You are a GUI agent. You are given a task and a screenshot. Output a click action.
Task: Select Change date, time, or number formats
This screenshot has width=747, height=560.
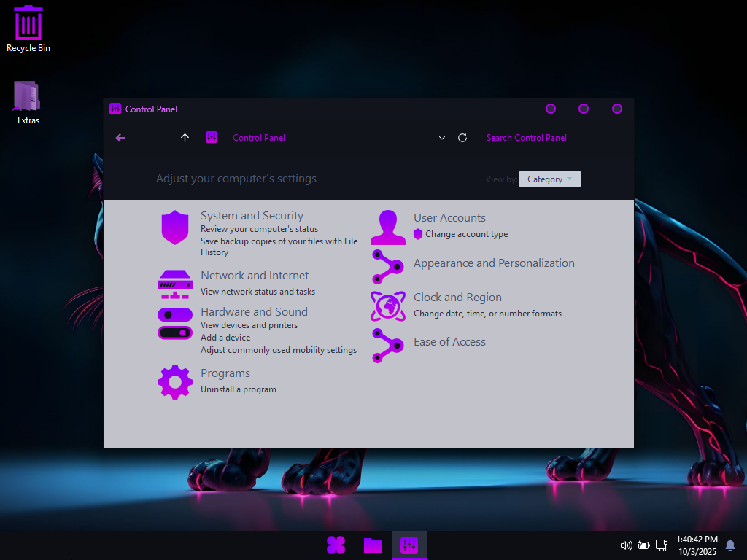point(487,314)
